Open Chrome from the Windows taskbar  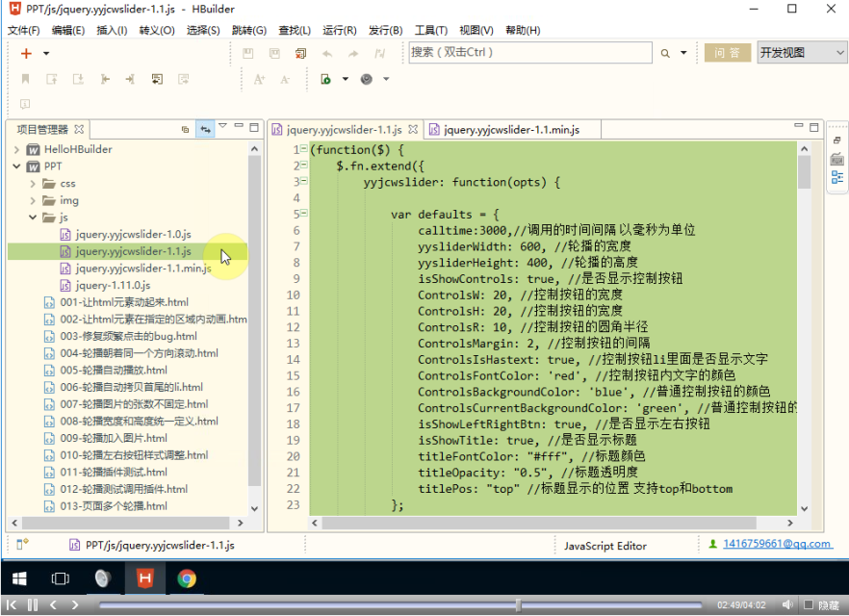point(187,577)
